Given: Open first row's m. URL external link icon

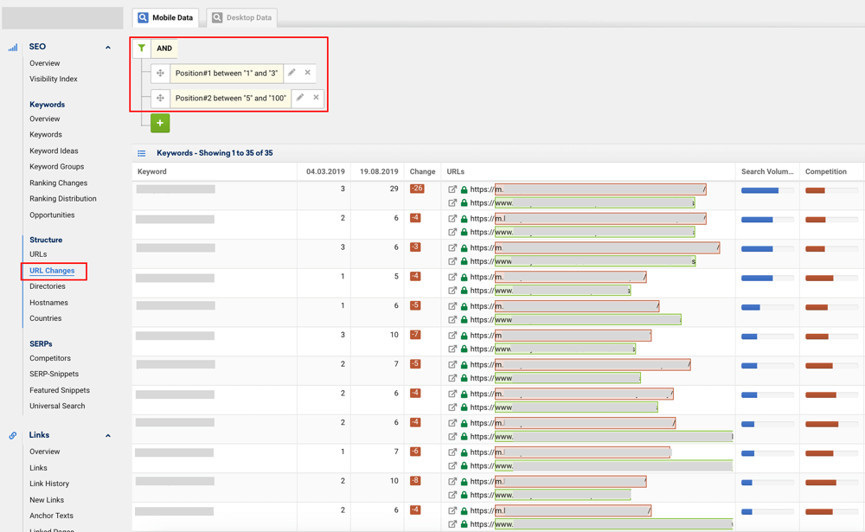Looking at the screenshot, I should tap(453, 189).
